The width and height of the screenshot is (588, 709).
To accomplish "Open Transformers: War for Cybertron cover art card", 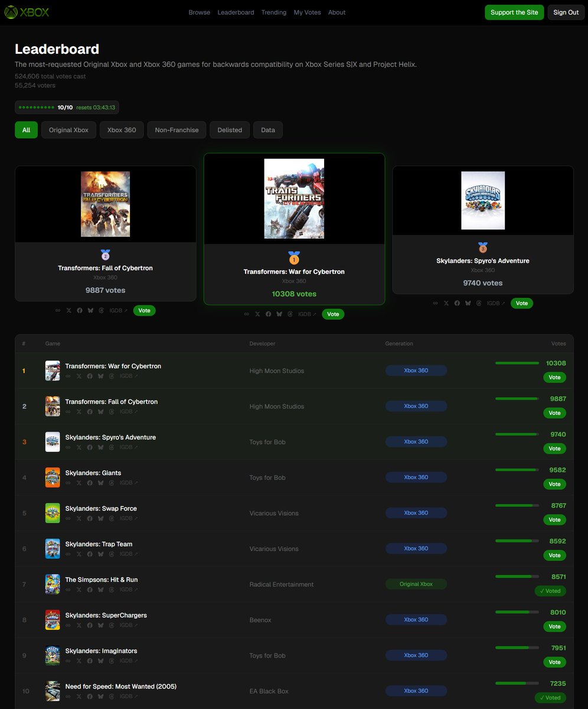I will coord(294,199).
